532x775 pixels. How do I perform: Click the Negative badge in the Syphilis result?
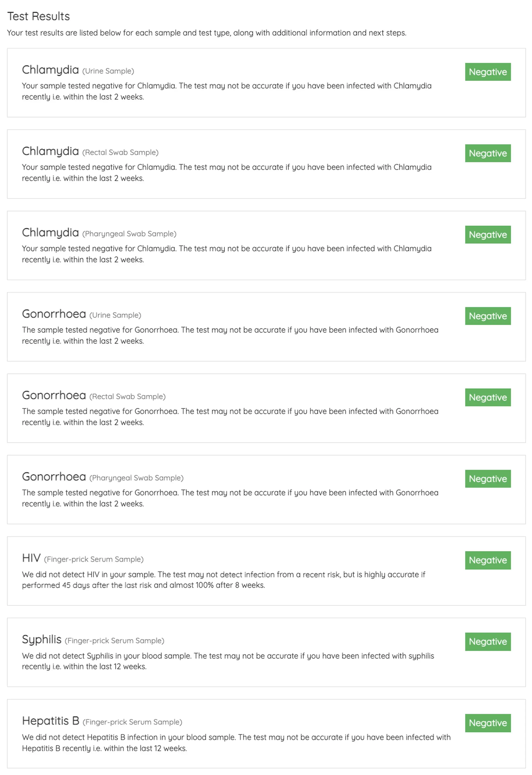tap(488, 641)
